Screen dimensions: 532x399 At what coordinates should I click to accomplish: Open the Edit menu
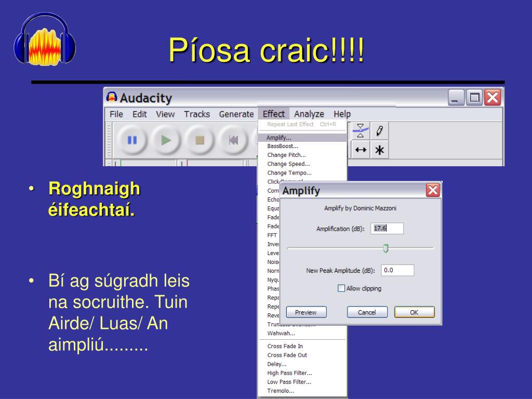[139, 114]
